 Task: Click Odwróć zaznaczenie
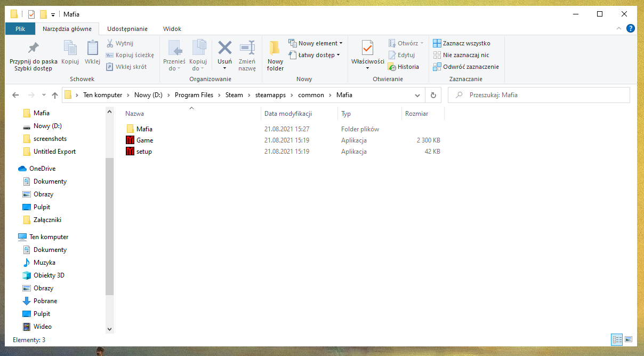click(465, 67)
